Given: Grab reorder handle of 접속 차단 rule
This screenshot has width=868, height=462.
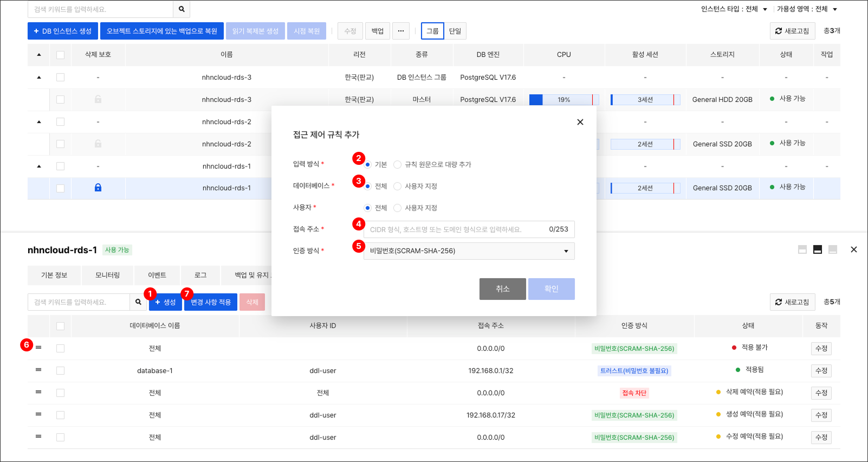Looking at the screenshot, I should point(38,392).
